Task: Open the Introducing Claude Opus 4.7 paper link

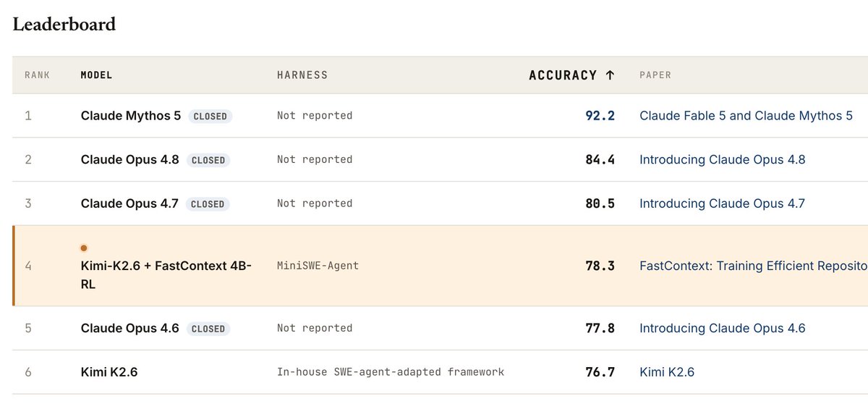Action: coord(722,204)
